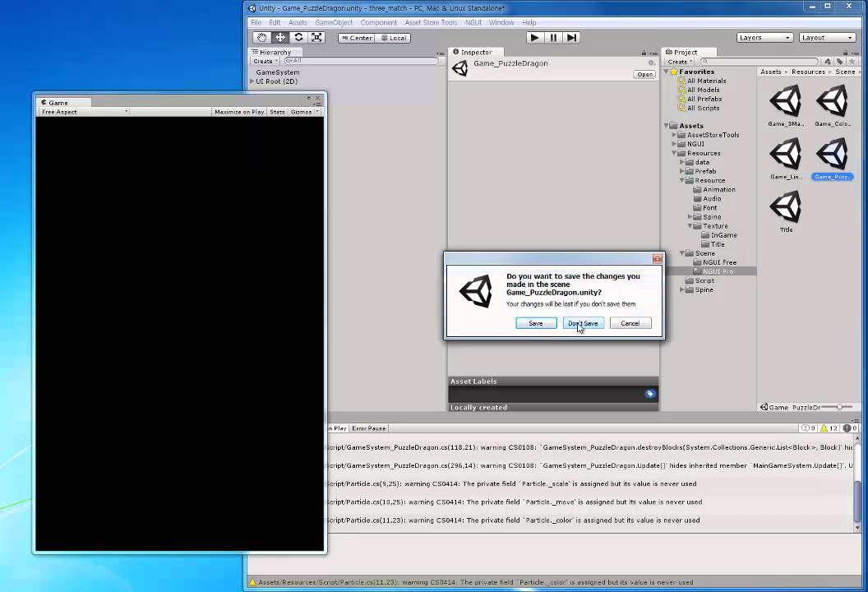Open the Help menu
The height and width of the screenshot is (592, 868).
pos(529,23)
